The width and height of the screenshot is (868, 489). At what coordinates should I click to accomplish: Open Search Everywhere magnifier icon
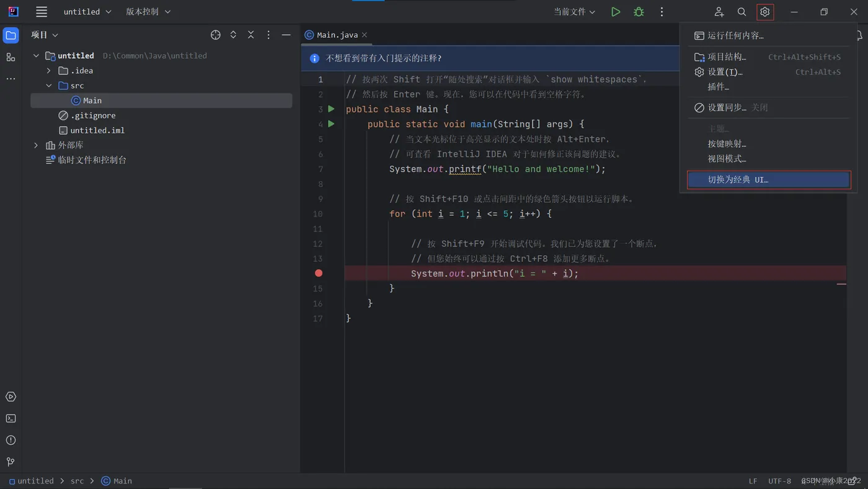[x=742, y=12]
